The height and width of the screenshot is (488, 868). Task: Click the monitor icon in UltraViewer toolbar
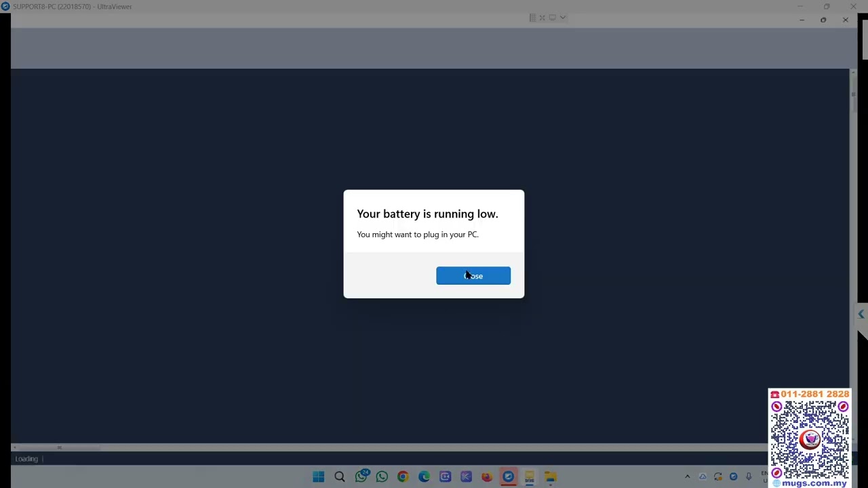coord(552,18)
